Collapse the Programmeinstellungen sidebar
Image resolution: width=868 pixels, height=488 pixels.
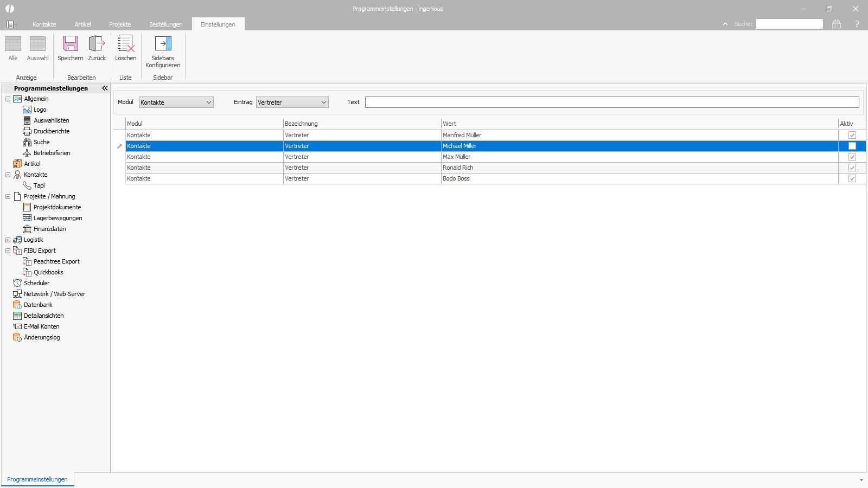coord(105,88)
